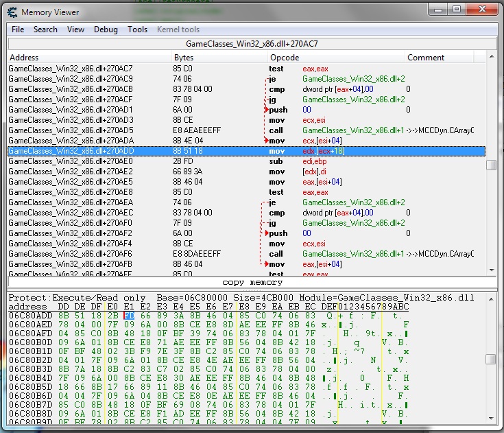Image resolution: width=504 pixels, height=433 pixels.
Task: Maximize the Memory Viewer window
Action: point(457,10)
